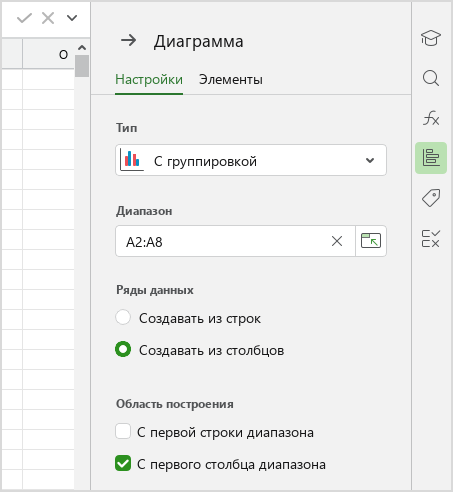Uncheck С первого столбца диапазона checkbox

[123, 463]
